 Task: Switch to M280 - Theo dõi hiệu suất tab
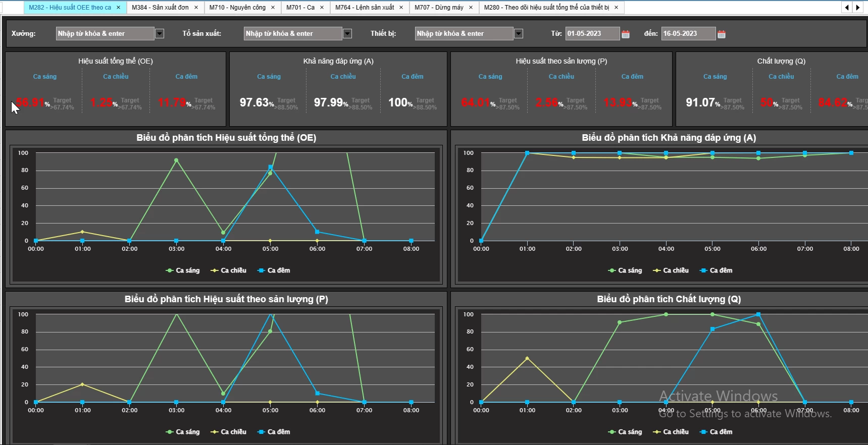[x=546, y=8]
